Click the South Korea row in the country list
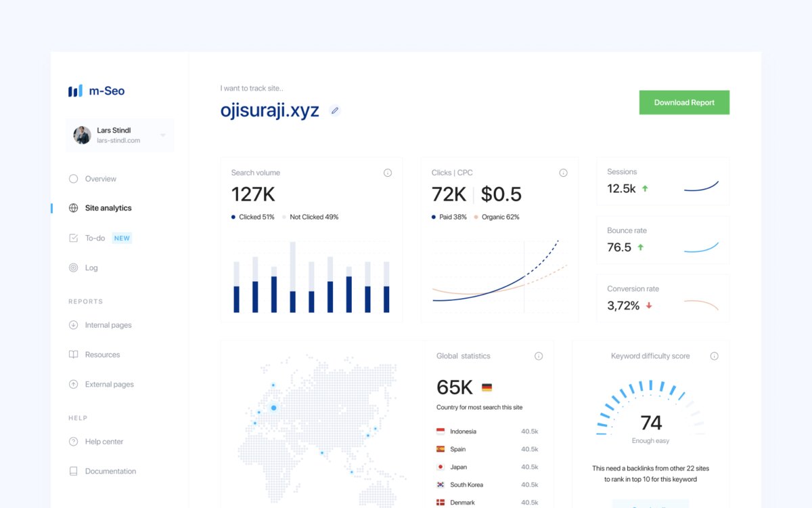The height and width of the screenshot is (508, 812). point(487,484)
